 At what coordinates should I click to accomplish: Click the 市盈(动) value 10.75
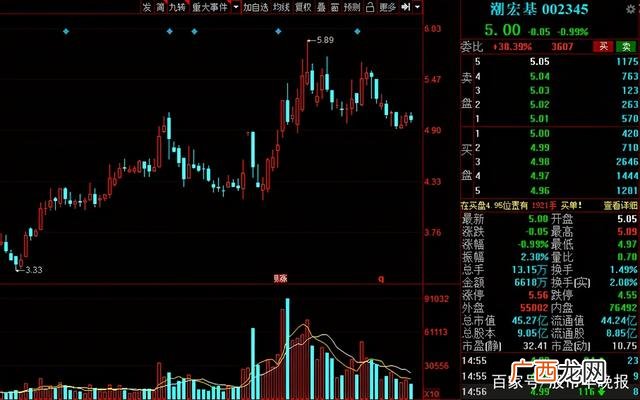pos(624,346)
